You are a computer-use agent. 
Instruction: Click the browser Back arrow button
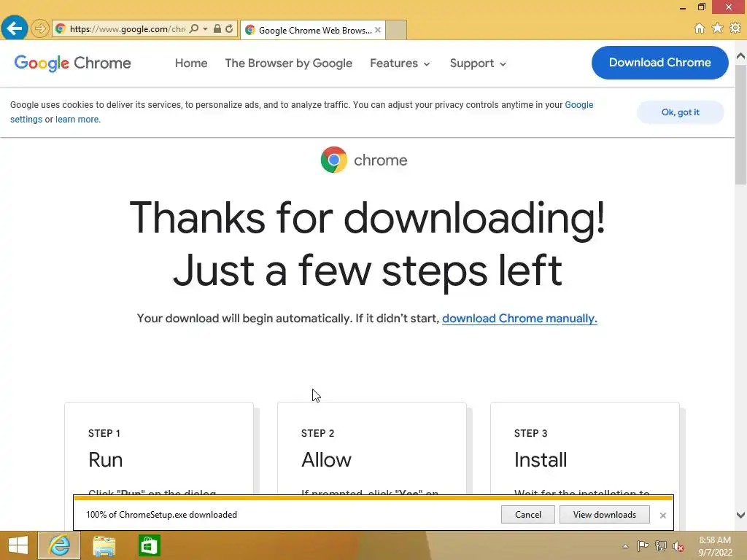[15, 28]
